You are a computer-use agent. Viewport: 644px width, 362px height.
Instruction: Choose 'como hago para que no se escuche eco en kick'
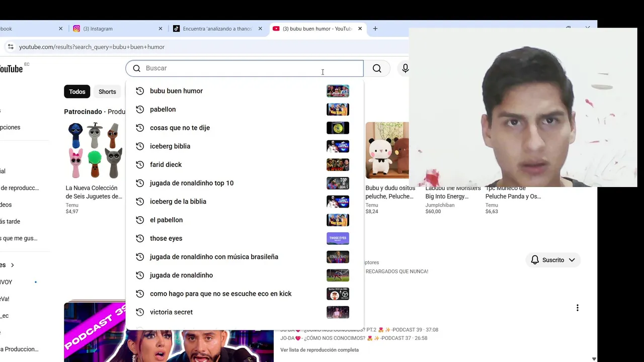(245, 294)
